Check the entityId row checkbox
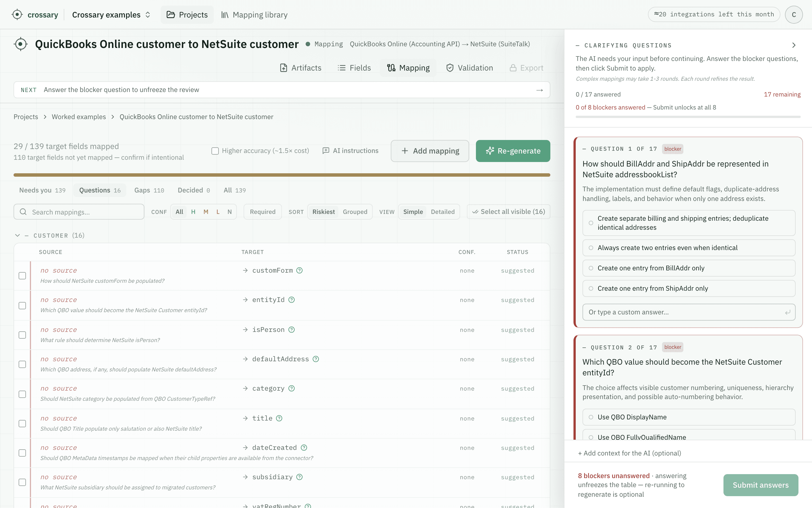812x508 pixels. tap(22, 305)
